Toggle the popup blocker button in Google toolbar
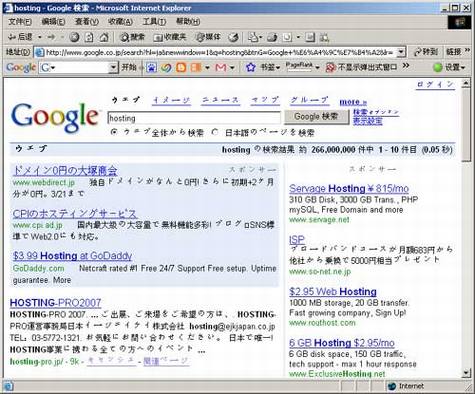The width and height of the screenshot is (475, 394). (x=361, y=68)
